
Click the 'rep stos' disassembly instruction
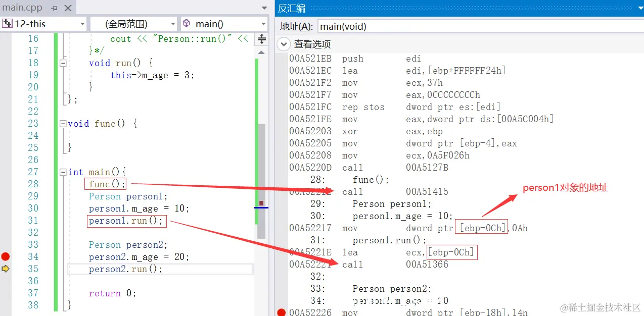pos(363,107)
